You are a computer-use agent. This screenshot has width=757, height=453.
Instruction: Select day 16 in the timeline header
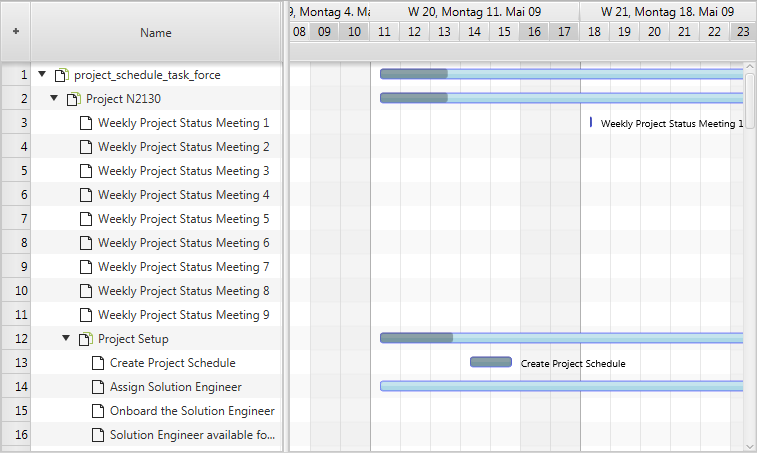pyautogui.click(x=534, y=32)
